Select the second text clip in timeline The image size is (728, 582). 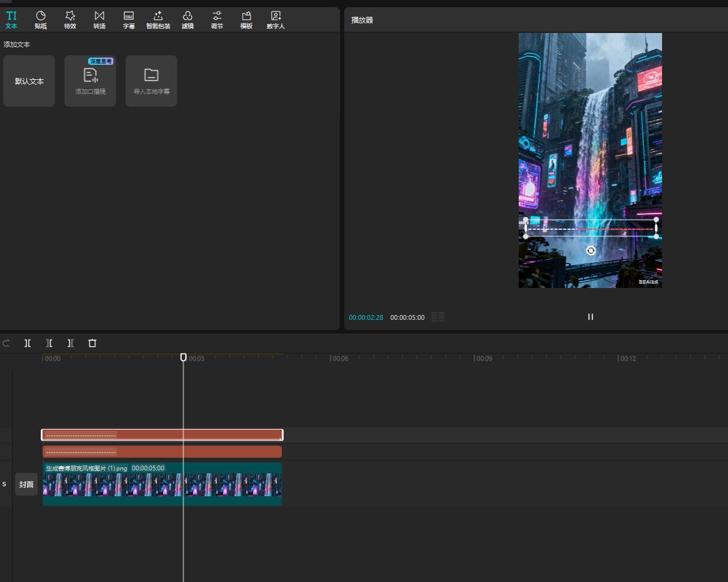coord(162,452)
